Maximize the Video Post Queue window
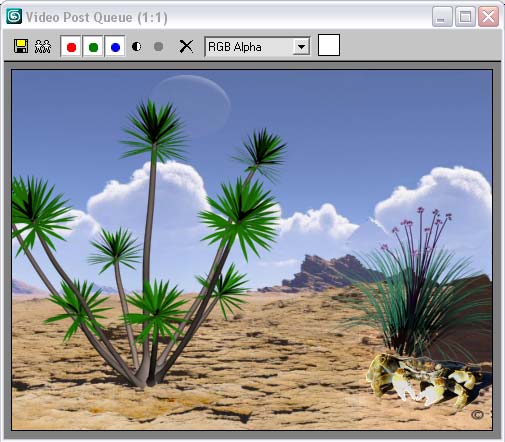Image resolution: width=505 pixels, height=442 pixels. click(x=465, y=17)
